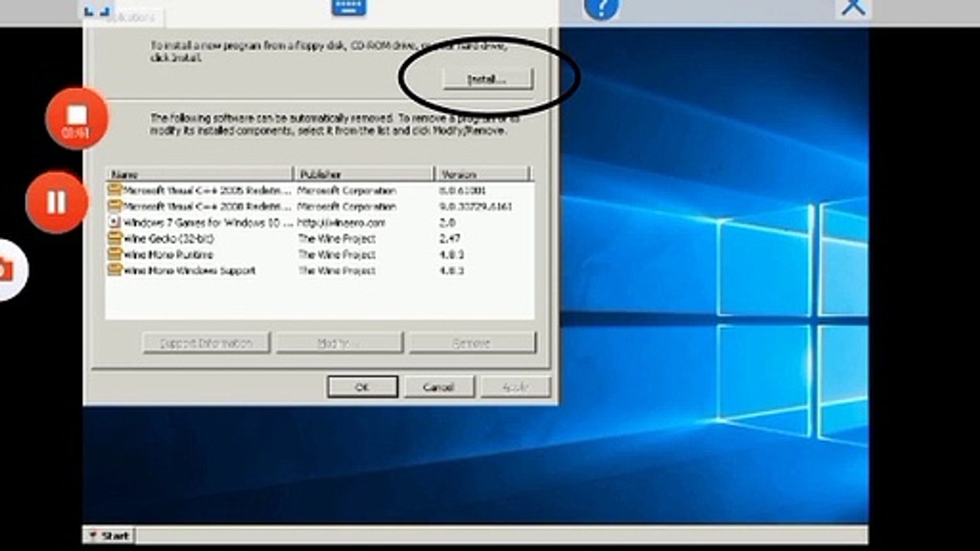Click The Wine Project in Wine Gecko row
980x551 pixels.
point(337,239)
